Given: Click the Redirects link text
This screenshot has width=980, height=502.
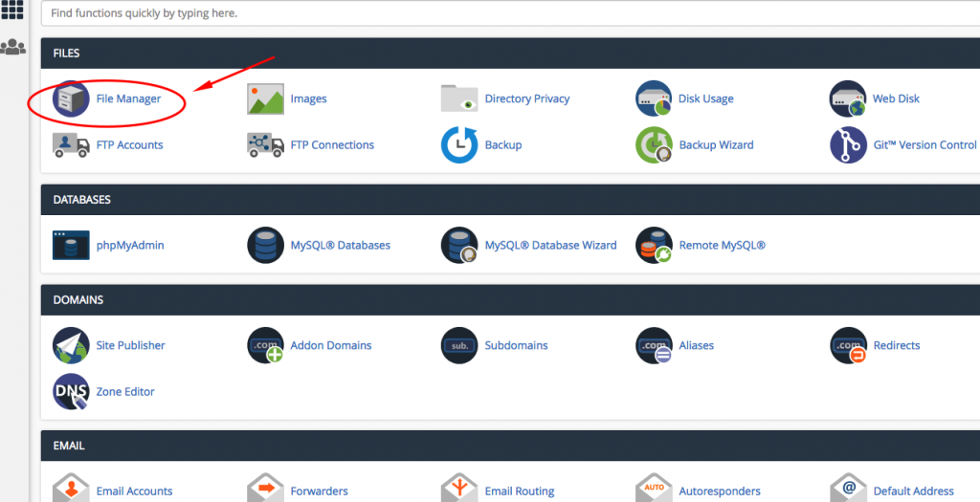Looking at the screenshot, I should pyautogui.click(x=896, y=345).
